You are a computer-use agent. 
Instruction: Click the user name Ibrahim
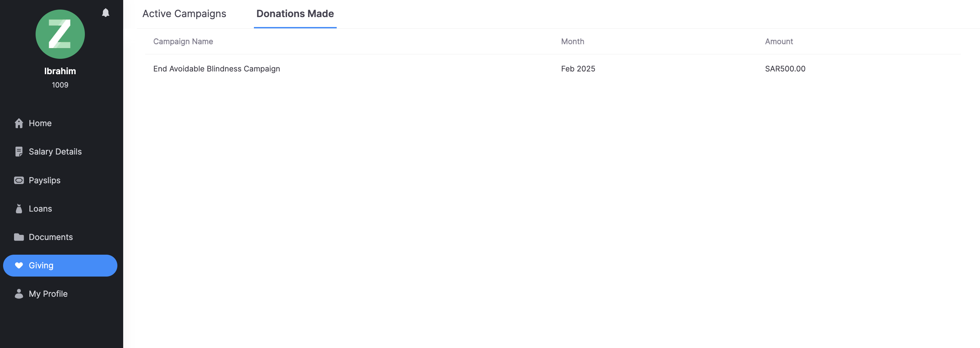tap(60, 71)
